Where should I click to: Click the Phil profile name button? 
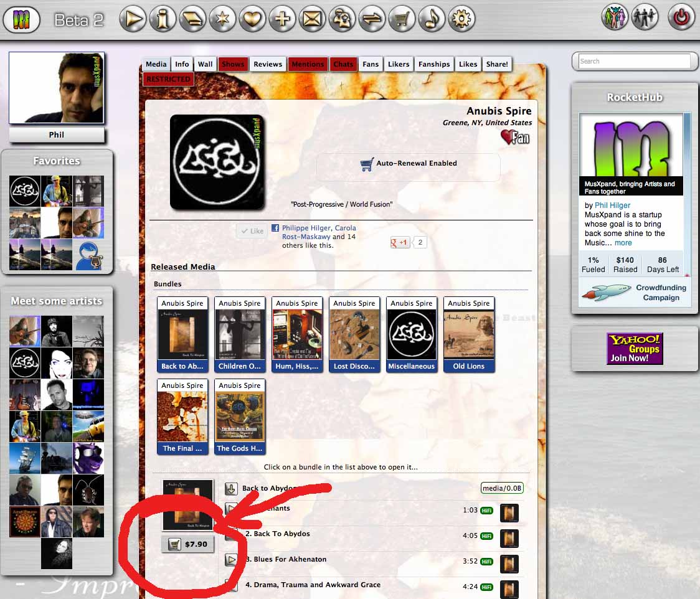coord(56,134)
